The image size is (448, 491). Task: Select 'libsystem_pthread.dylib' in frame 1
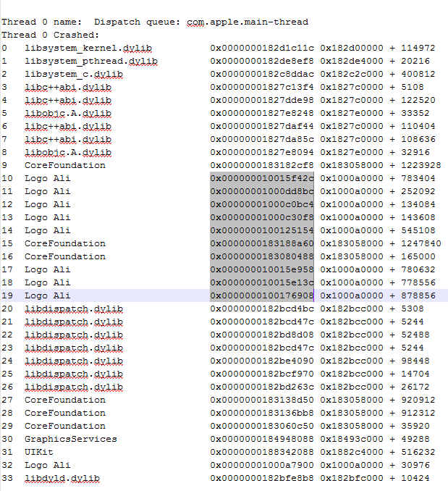point(91,61)
